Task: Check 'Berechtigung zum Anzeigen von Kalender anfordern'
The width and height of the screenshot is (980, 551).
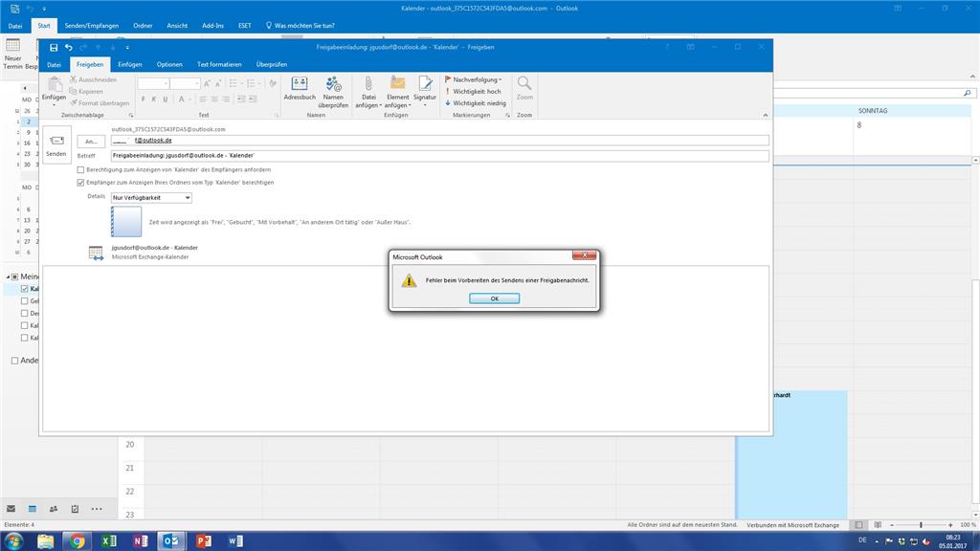Action: [x=80, y=170]
